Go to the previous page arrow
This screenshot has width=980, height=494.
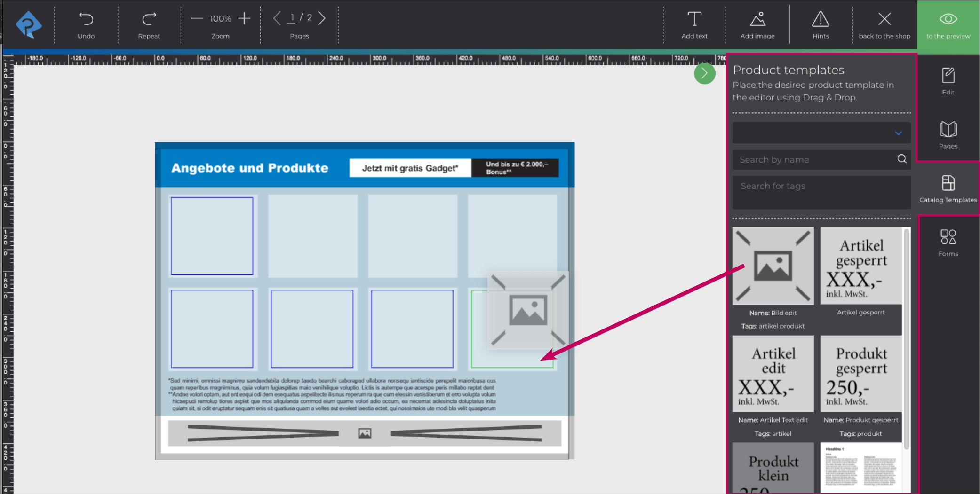tap(277, 18)
